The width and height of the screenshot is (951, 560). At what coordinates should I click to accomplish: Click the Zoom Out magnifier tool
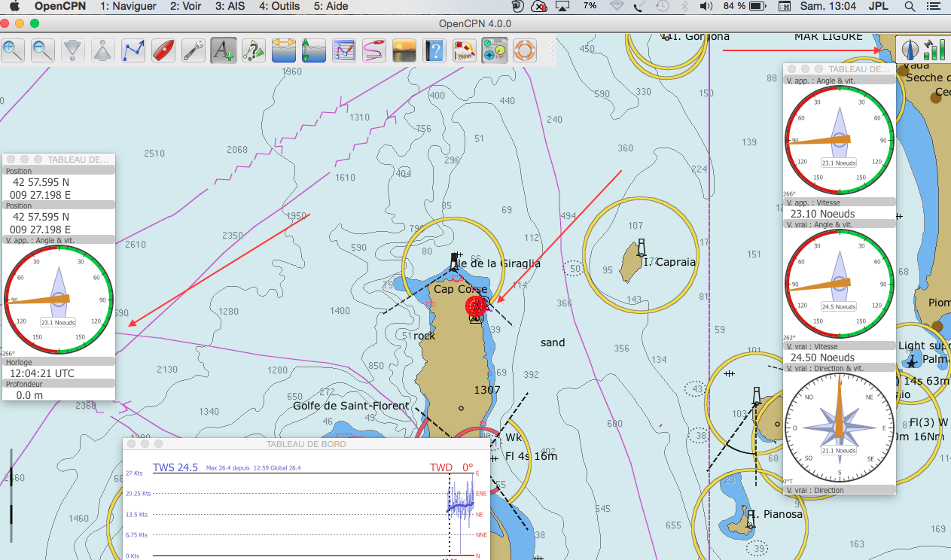point(43,50)
